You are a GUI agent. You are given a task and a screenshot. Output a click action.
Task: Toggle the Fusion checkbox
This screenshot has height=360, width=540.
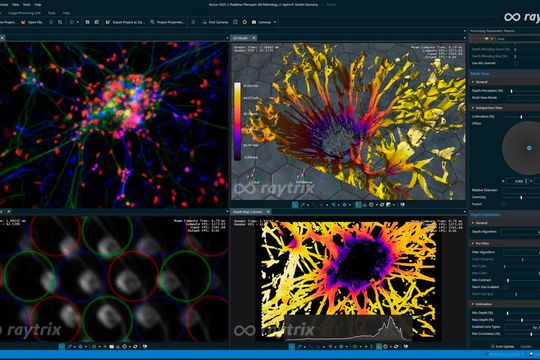tap(504, 204)
